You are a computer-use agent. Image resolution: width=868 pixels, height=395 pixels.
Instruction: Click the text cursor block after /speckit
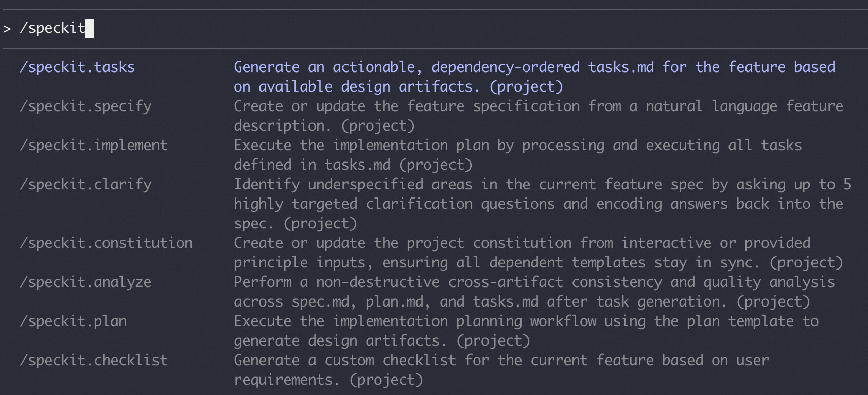pos(90,28)
